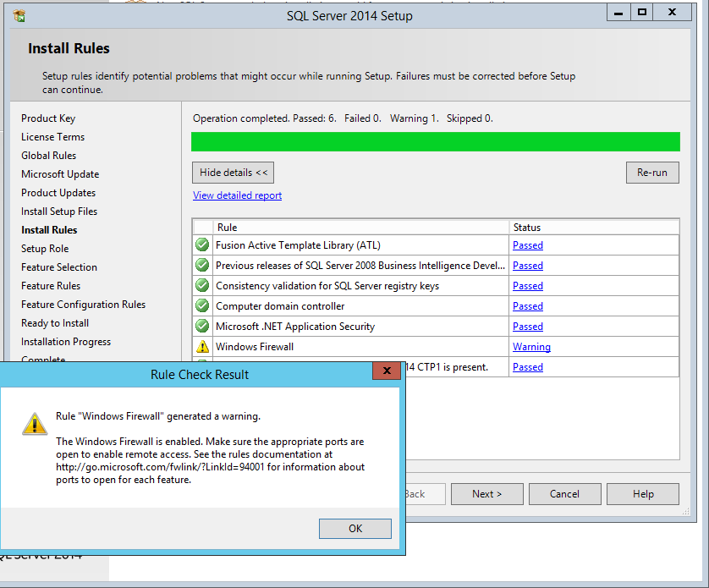Select the bold Install Rules step in sidebar
The image size is (709, 588).
(49, 230)
